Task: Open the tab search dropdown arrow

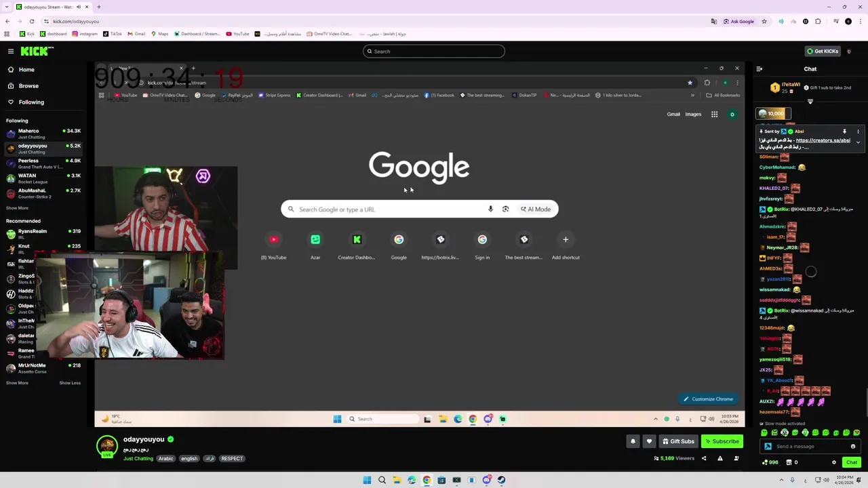Action: pos(7,7)
